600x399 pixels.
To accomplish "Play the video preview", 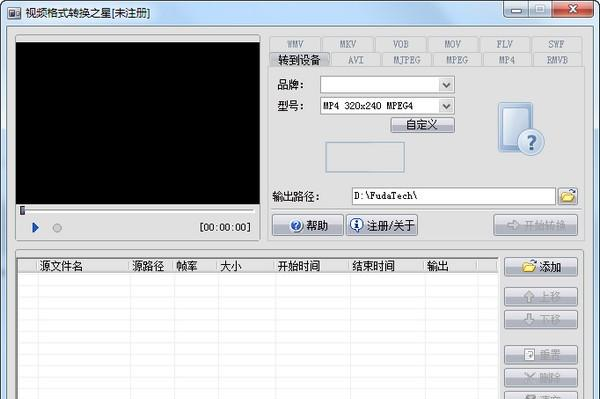I will (35, 228).
